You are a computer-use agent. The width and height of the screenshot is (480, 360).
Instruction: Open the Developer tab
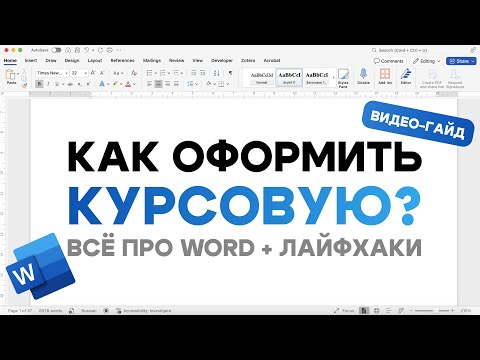[222, 61]
